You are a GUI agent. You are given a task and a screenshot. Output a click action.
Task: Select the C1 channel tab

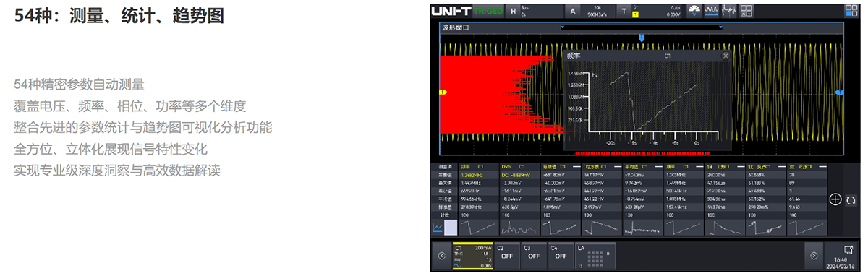pyautogui.click(x=472, y=255)
